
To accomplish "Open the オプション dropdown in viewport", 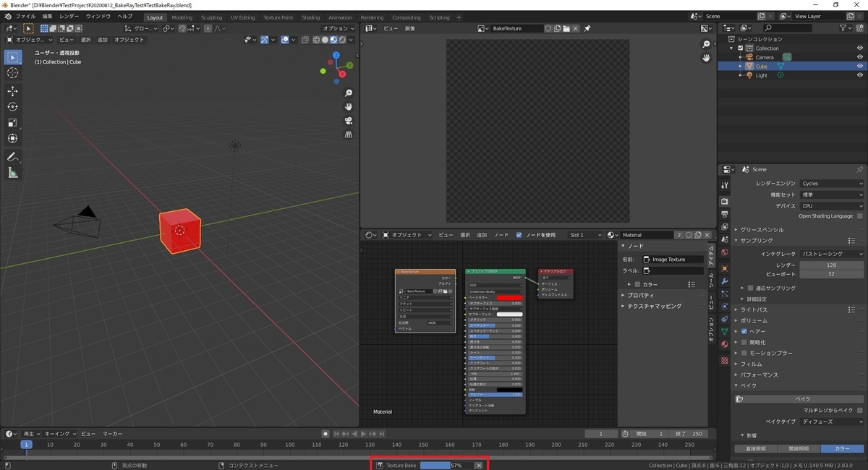I will coord(339,28).
